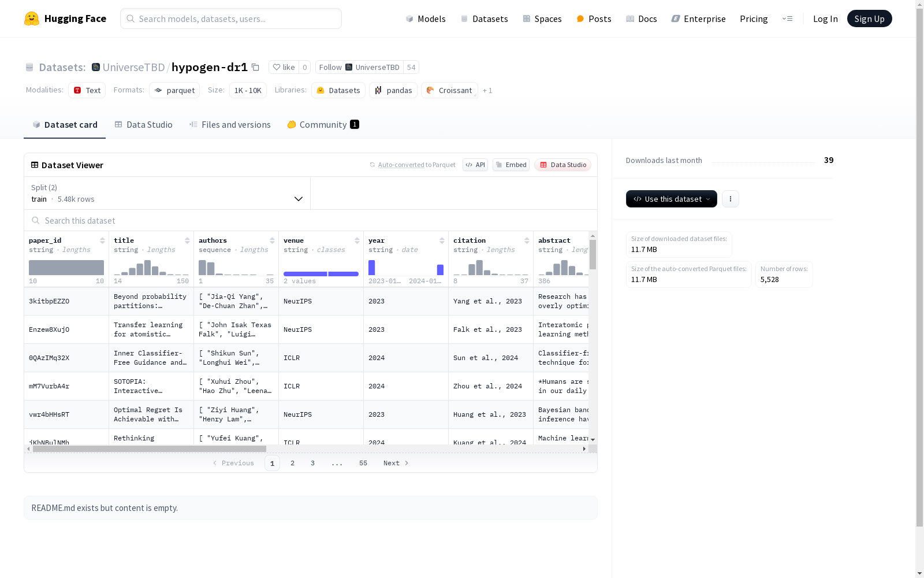Select the cell with id 3kitbpEZZO
The image size is (924, 578).
pos(66,301)
